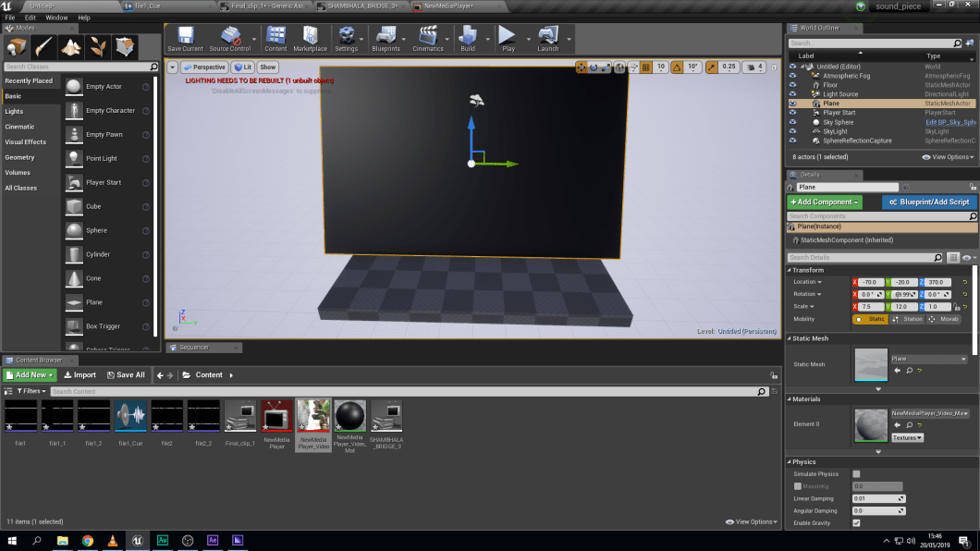Toggle rotation snapping icon in viewport
The image size is (980, 551).
pyautogui.click(x=677, y=67)
